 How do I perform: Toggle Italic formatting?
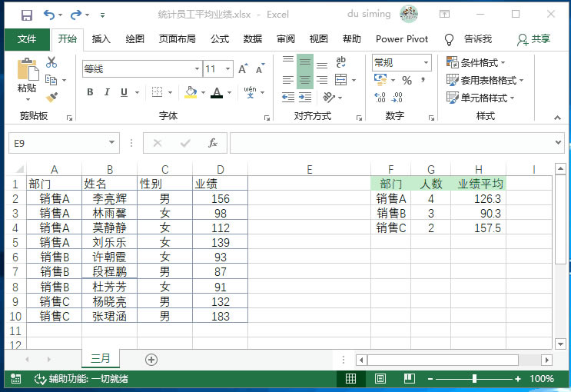(107, 93)
